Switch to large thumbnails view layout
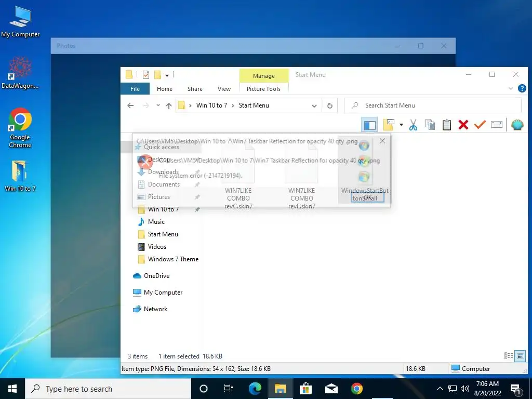Image resolution: width=532 pixels, height=399 pixels. point(520,356)
